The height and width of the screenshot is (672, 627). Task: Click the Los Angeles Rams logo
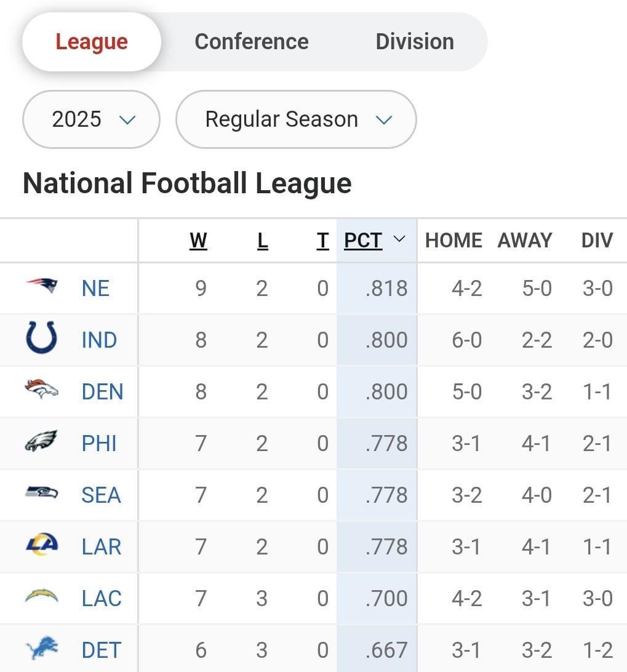coord(41,545)
